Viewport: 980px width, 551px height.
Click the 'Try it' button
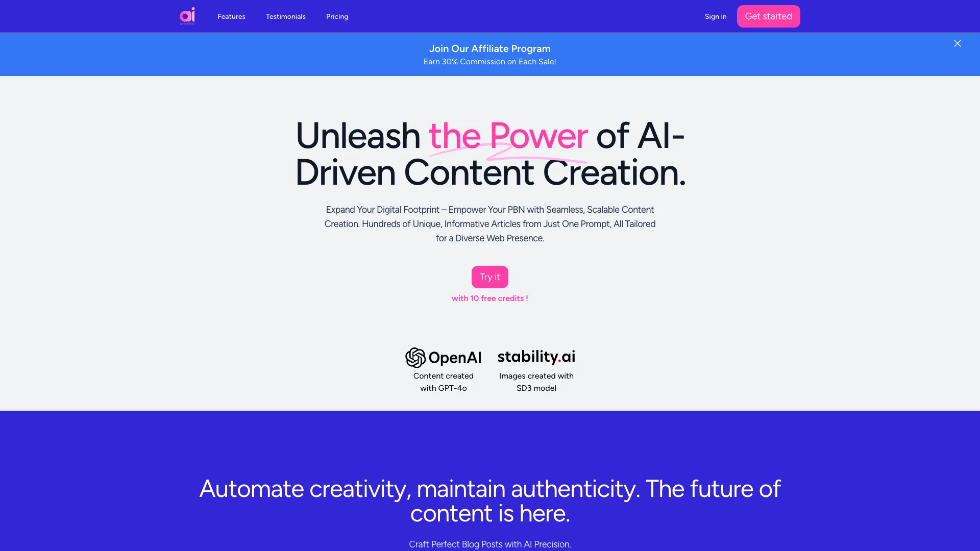pyautogui.click(x=490, y=277)
